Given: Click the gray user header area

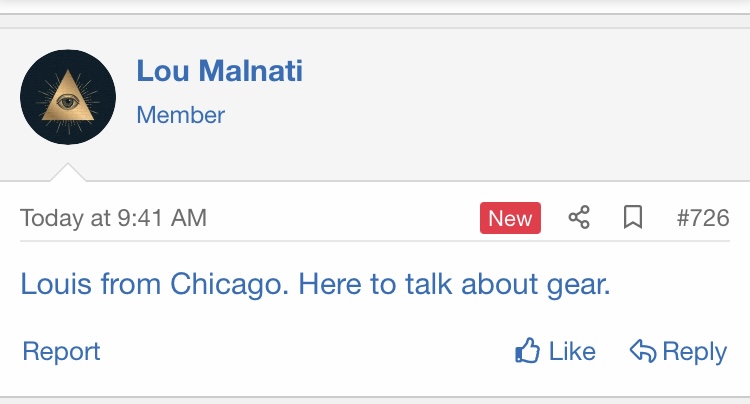Looking at the screenshot, I should point(375,104).
